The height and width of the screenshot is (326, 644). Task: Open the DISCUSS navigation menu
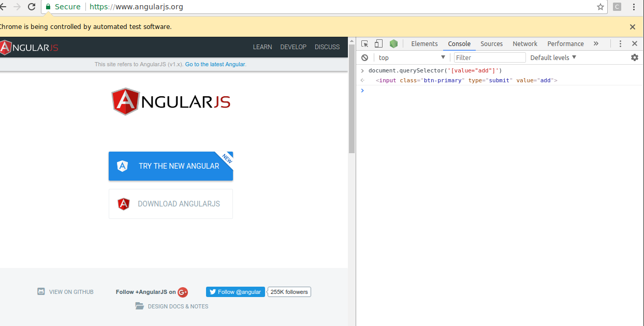tap(327, 47)
